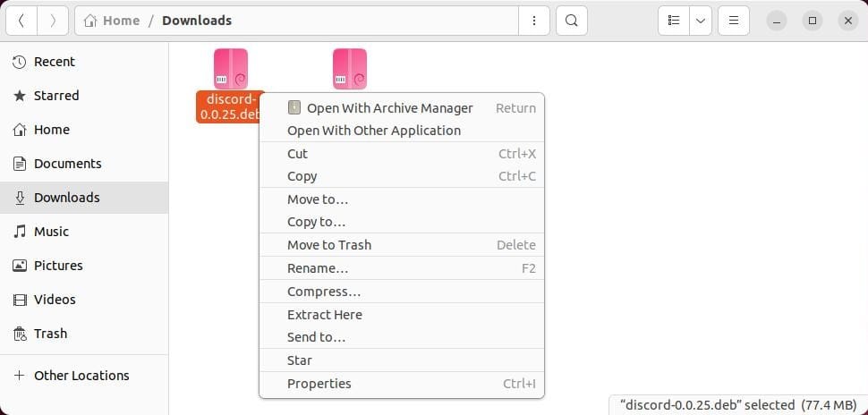
Task: Open the path bar three-dot menu
Action: pos(533,21)
